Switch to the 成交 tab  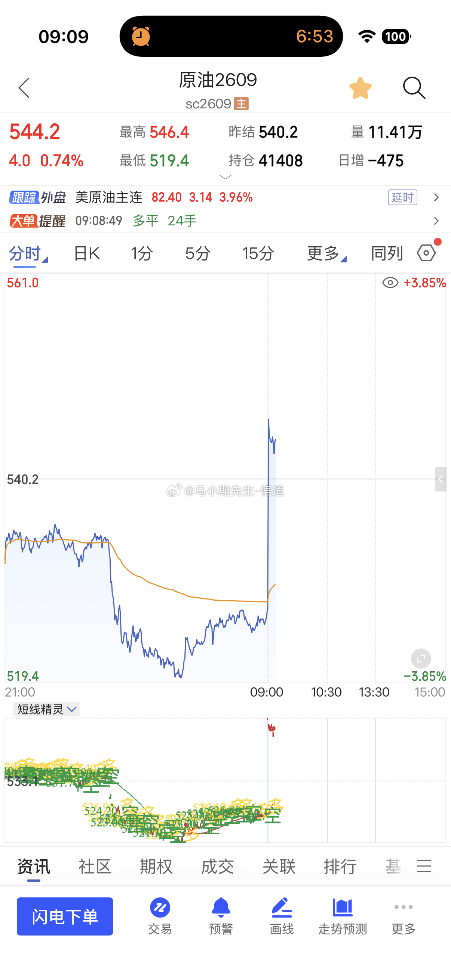(x=217, y=867)
